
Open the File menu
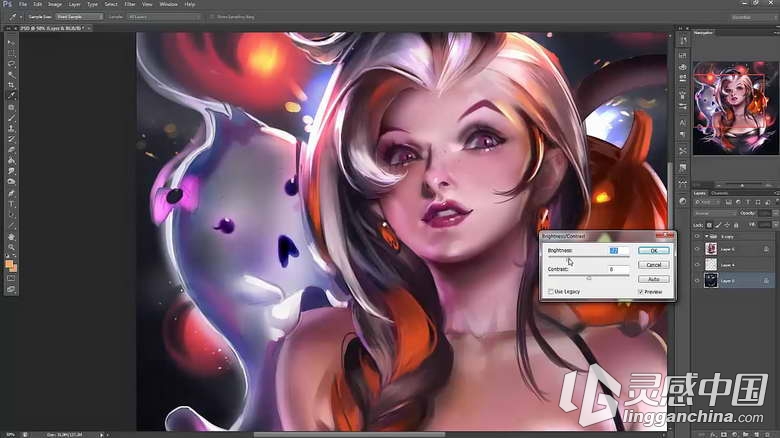pos(22,4)
